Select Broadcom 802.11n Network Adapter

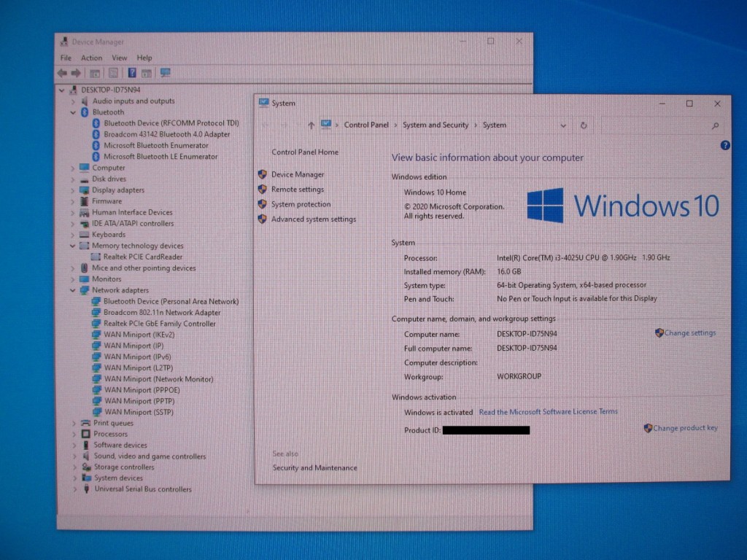[x=162, y=312]
